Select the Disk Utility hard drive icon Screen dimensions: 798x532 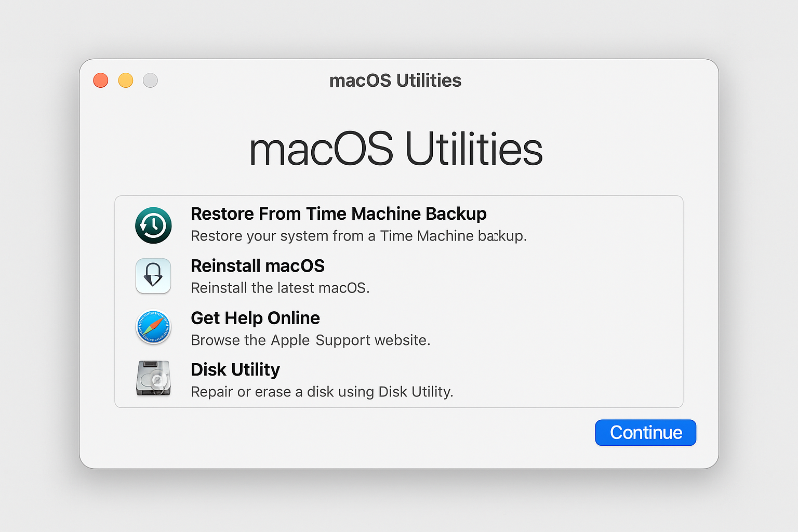[x=153, y=378]
